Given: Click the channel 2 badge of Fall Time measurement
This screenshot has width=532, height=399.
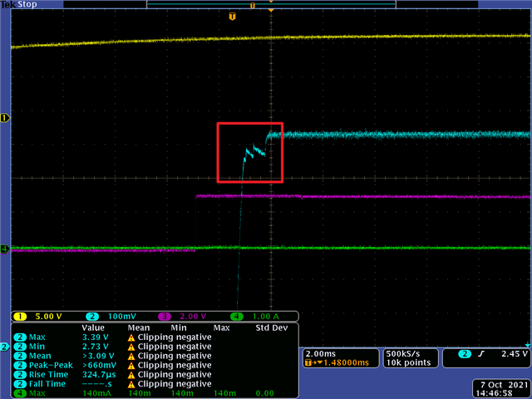Looking at the screenshot, I should click(20, 384).
